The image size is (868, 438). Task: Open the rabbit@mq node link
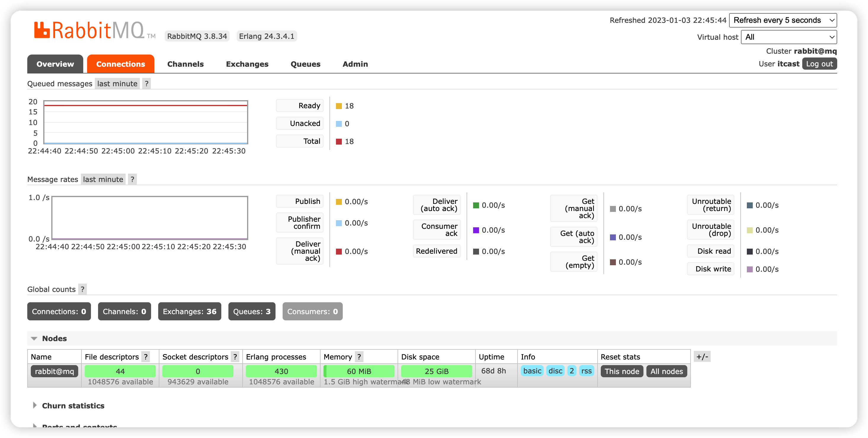pos(54,371)
